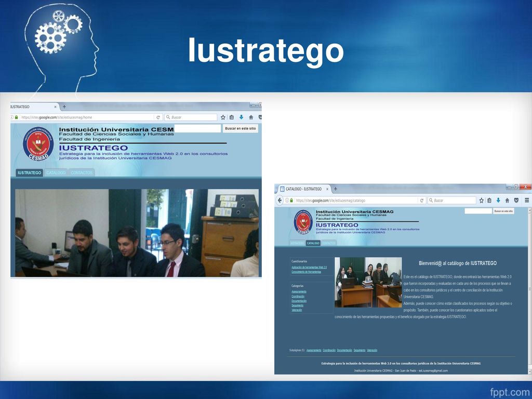The image size is (532, 399).
Task: Click the Buscar search box in the CATALOGO browser
Action: (x=451, y=201)
